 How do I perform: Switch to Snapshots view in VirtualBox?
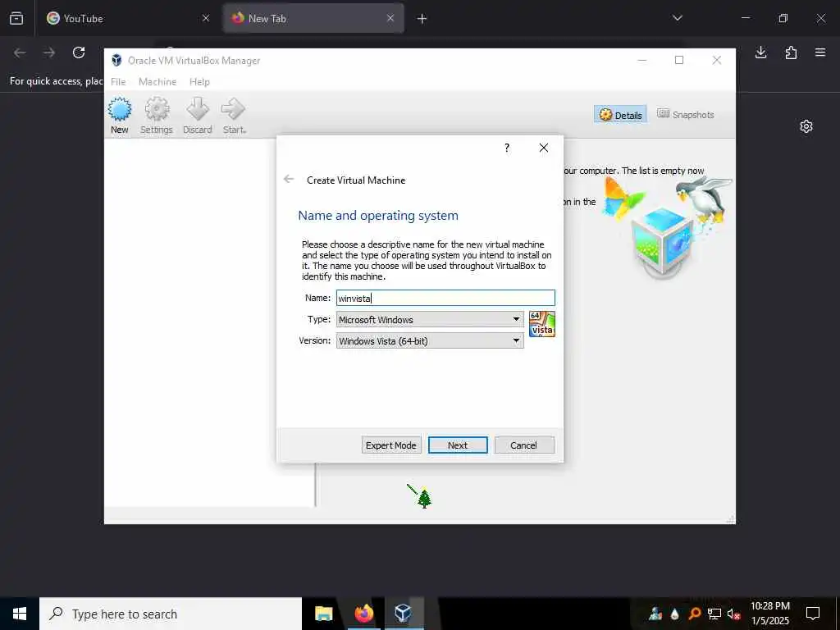pyautogui.click(x=685, y=114)
